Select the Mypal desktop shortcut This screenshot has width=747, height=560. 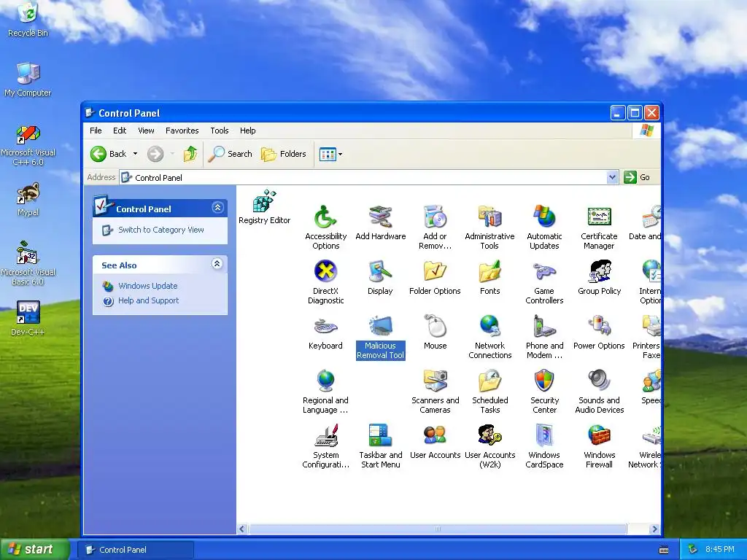[28, 199]
